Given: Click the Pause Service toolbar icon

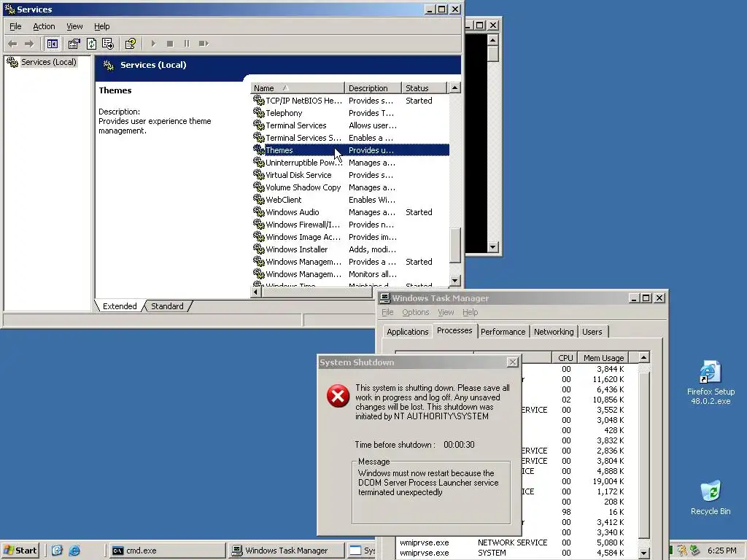Looking at the screenshot, I should 187,44.
